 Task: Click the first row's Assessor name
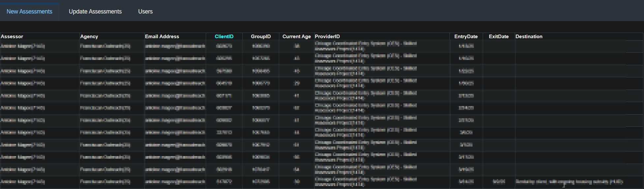click(x=23, y=46)
